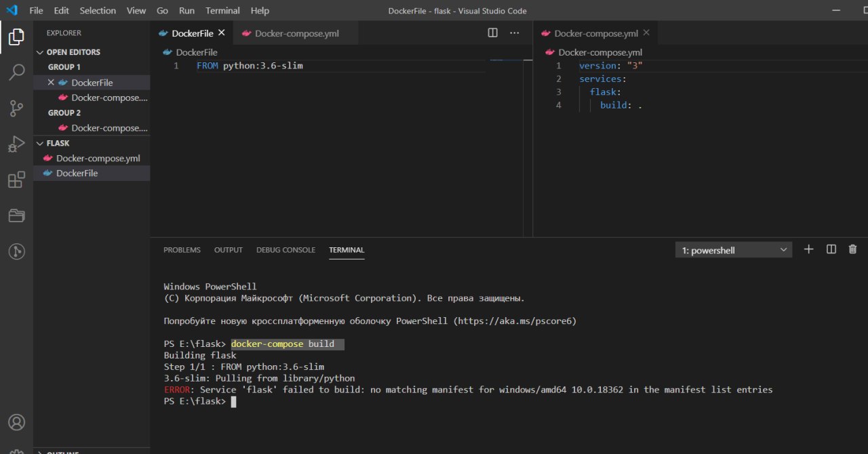Switch to the OUTPUT panel tab
Screen dimensions: 868x454
point(229,250)
